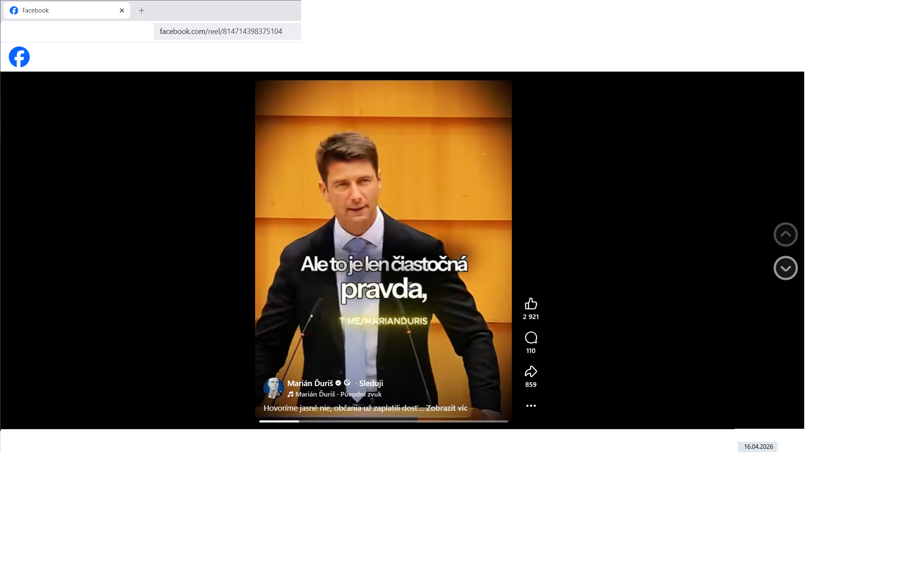Screen dimensions: 924x582
Task: Expand caption with Zobrazit víc
Action: tap(447, 408)
